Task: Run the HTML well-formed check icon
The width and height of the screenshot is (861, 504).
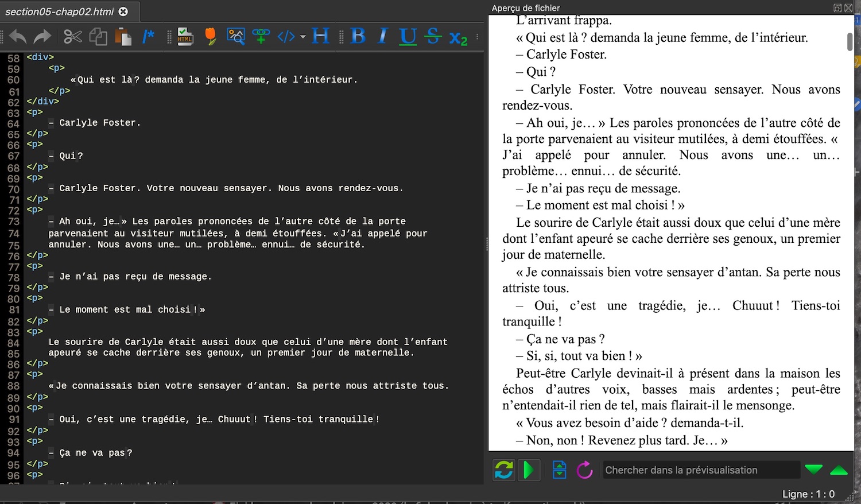Action: [185, 37]
